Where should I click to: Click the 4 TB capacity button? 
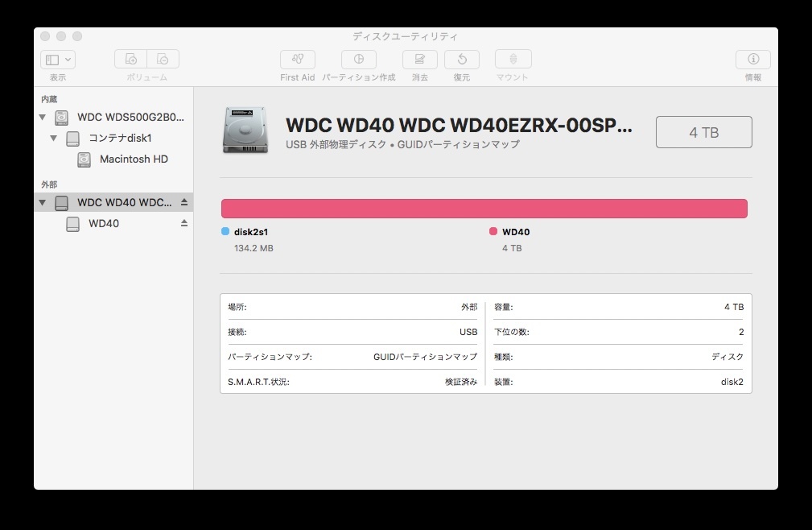click(703, 132)
